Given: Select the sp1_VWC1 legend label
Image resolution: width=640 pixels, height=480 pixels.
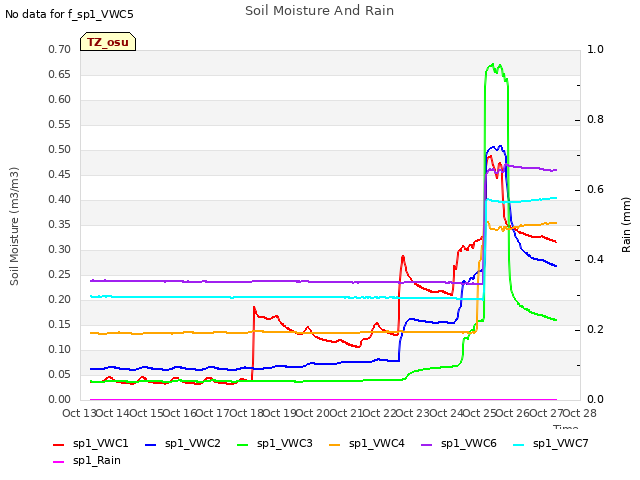Looking at the screenshot, I should [x=100, y=444].
